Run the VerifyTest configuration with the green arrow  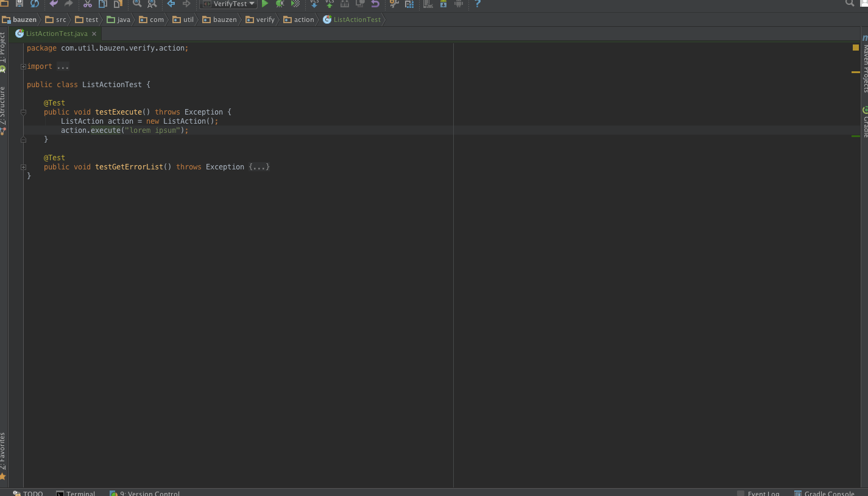coord(265,4)
